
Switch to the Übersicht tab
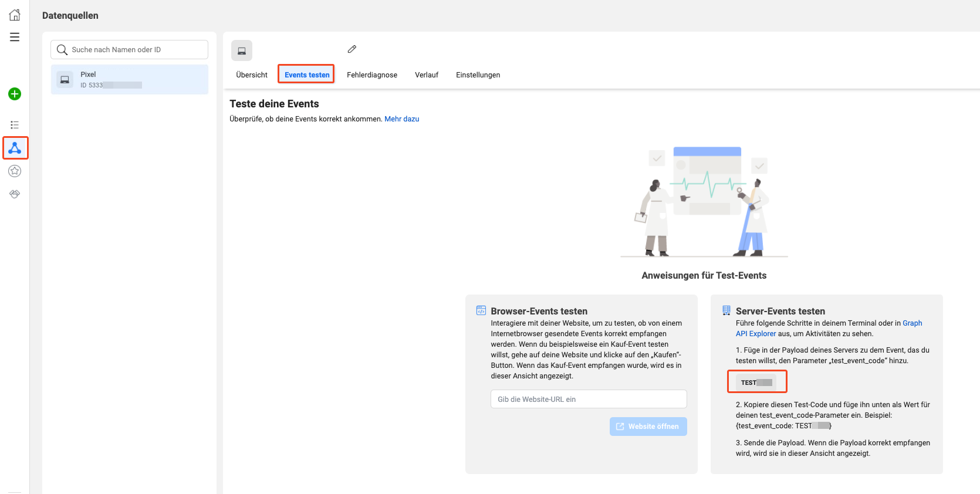click(252, 75)
